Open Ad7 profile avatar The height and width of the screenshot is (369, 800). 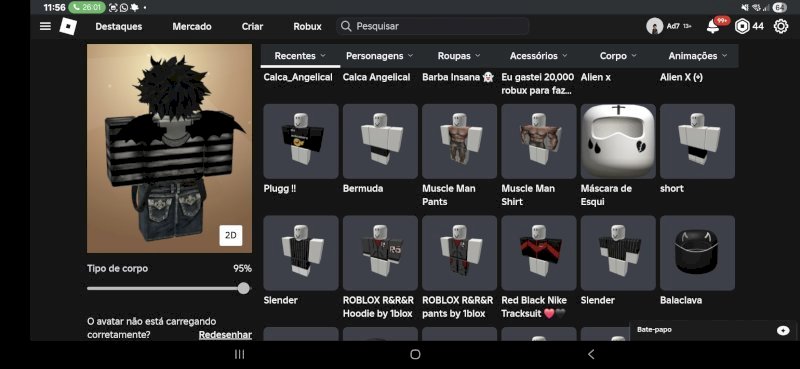pyautogui.click(x=654, y=27)
